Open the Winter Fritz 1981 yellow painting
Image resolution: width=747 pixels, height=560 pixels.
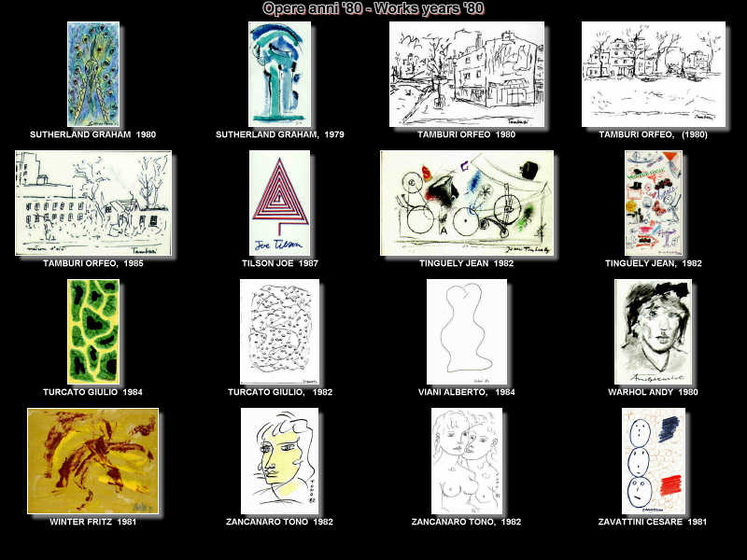pos(92,460)
